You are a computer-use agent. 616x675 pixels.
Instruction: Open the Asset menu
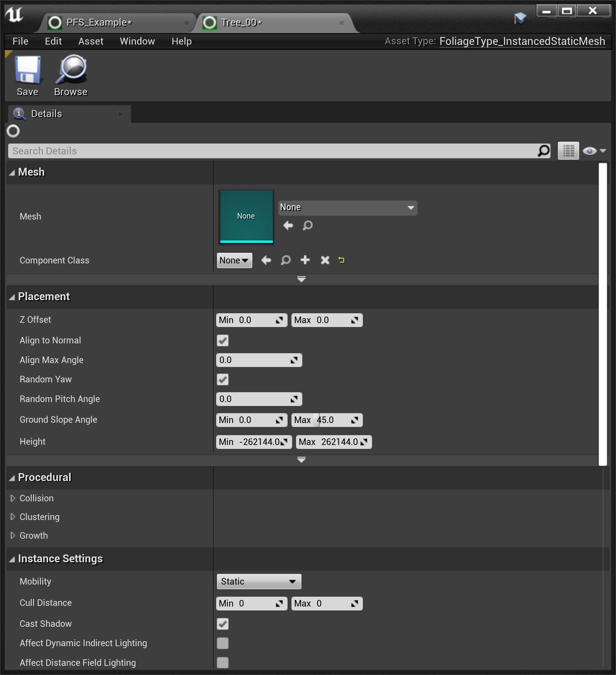(x=91, y=41)
